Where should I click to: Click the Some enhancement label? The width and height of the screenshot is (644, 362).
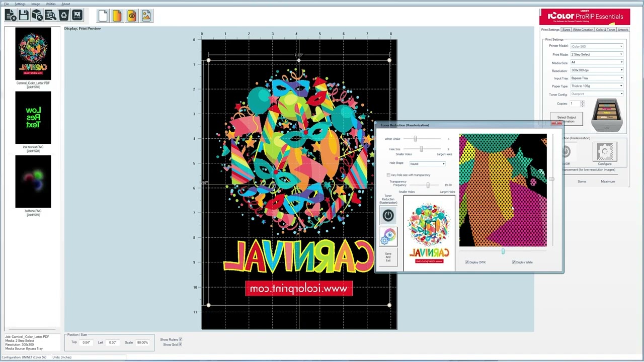point(582,182)
